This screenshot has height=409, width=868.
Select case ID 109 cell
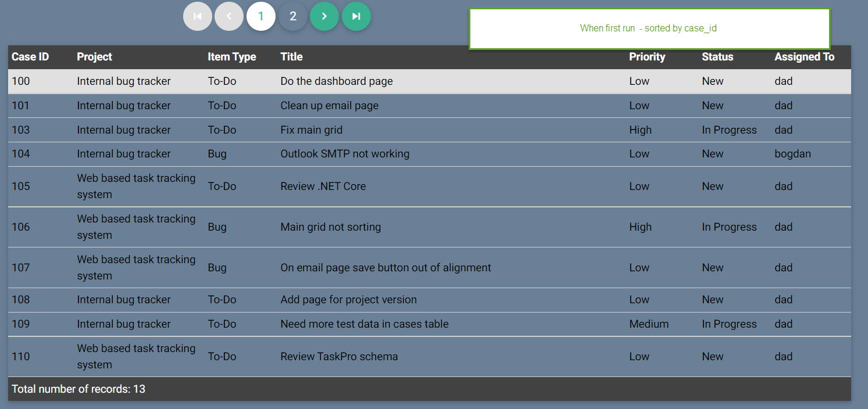[x=21, y=324]
